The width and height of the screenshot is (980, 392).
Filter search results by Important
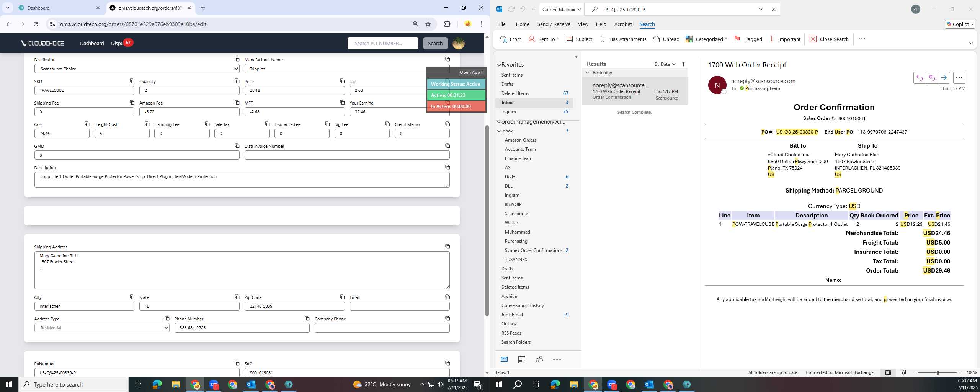(x=784, y=39)
